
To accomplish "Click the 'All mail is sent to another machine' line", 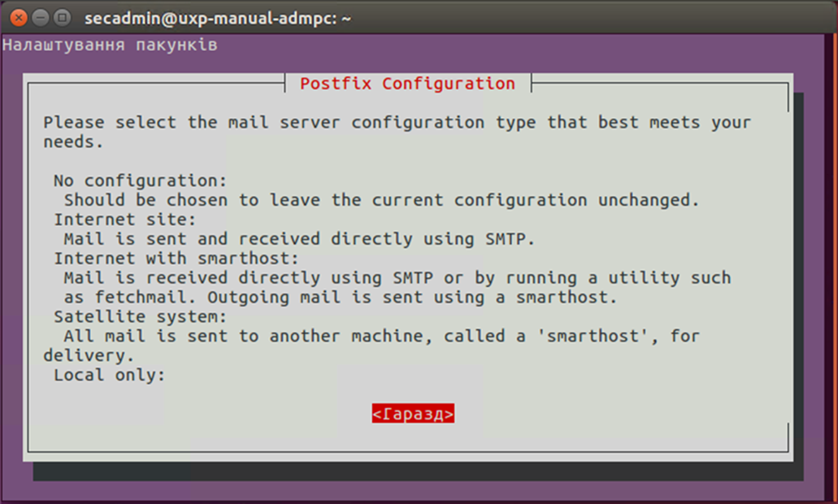I will point(381,337).
